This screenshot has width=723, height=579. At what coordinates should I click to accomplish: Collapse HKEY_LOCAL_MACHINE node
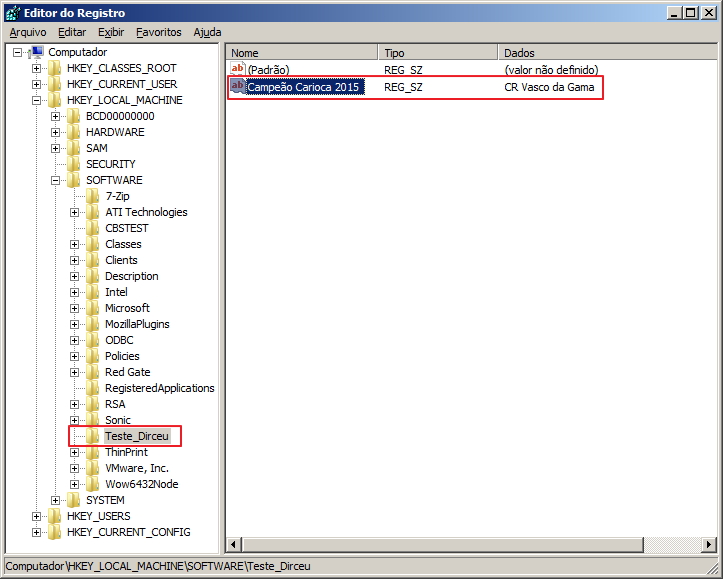pyautogui.click(x=36, y=100)
